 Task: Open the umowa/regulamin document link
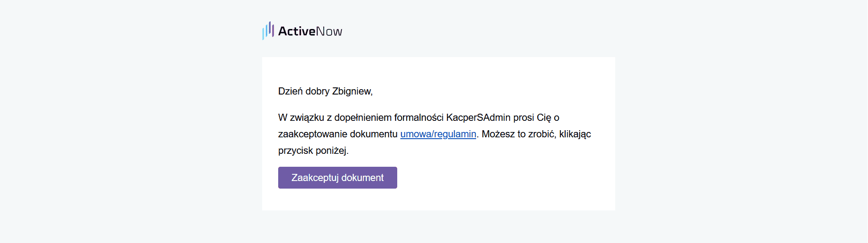(x=438, y=134)
